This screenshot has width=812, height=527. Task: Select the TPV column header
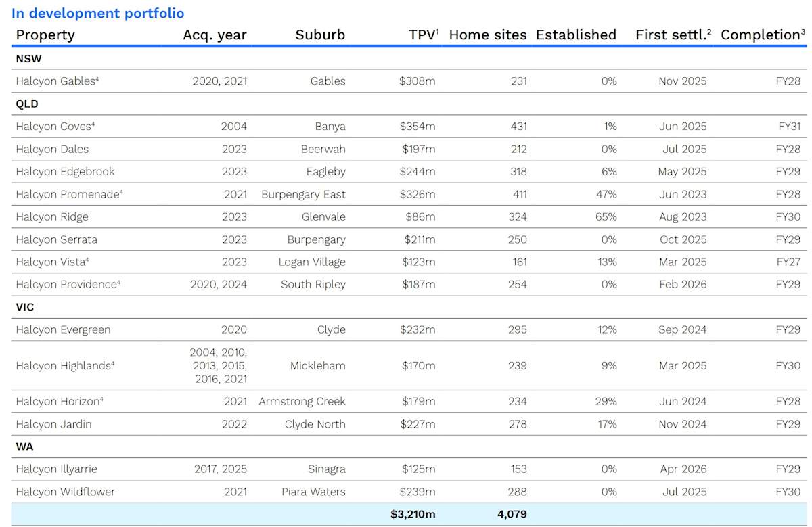click(424, 35)
